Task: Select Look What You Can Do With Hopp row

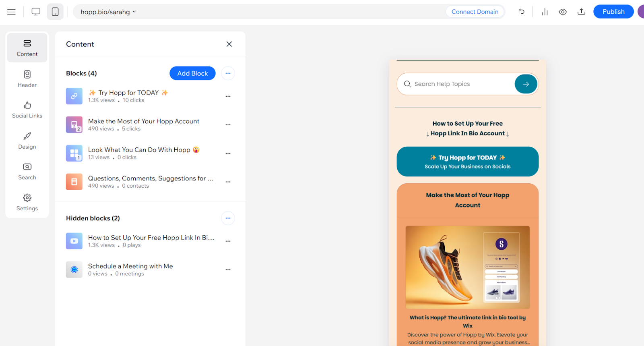Action: [x=150, y=153]
